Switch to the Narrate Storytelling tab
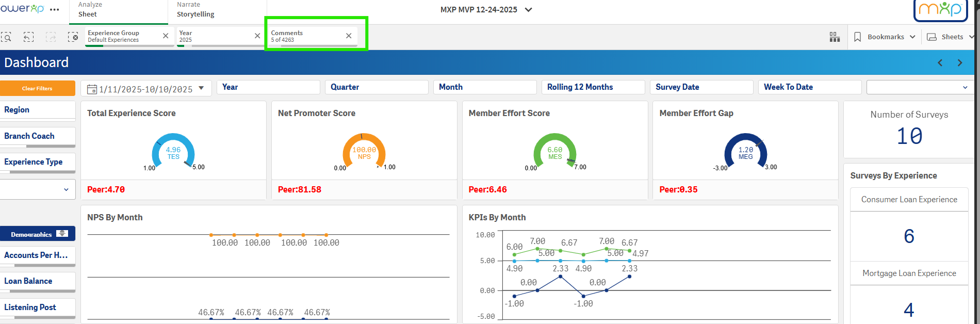Viewport: 980px width, 324px height. coord(195,10)
